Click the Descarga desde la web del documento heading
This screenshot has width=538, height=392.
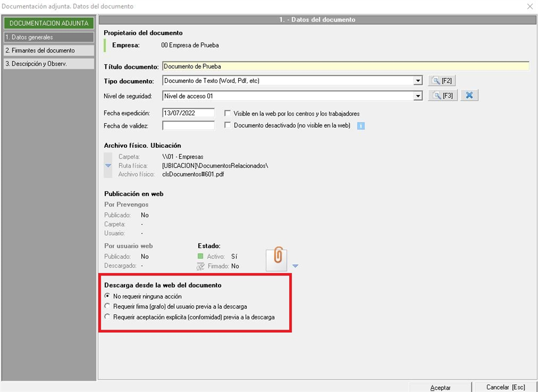click(163, 285)
